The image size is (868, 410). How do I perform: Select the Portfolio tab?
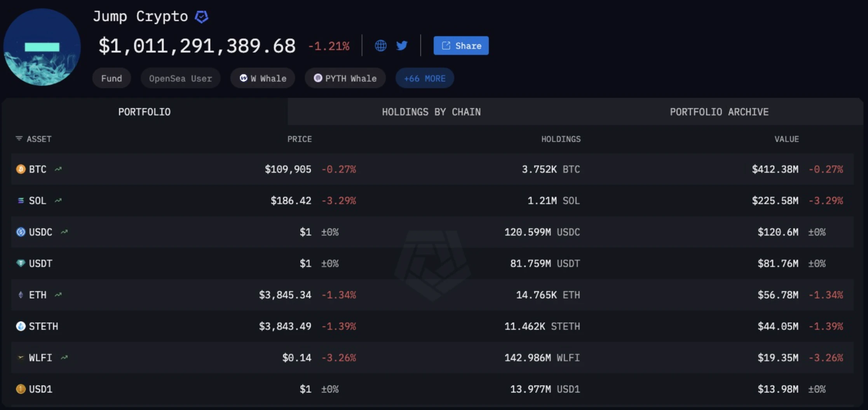tap(144, 112)
